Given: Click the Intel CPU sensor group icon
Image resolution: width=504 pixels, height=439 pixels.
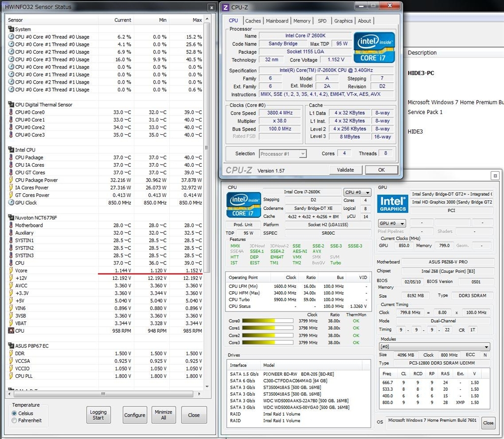Looking at the screenshot, I should pyautogui.click(x=11, y=150).
